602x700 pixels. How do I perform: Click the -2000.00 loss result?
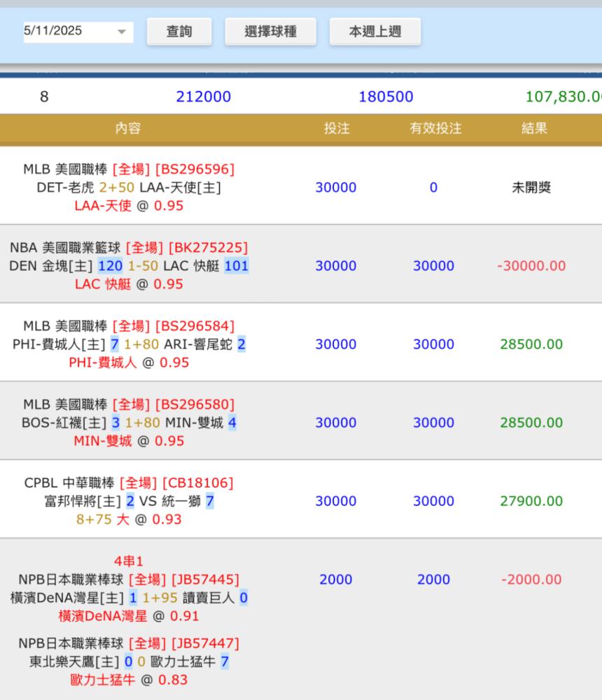click(x=531, y=580)
